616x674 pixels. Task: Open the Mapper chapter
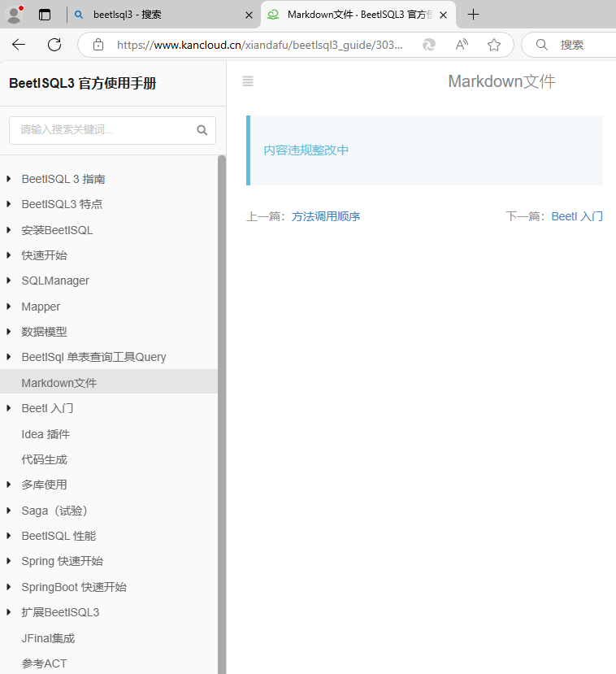point(41,307)
